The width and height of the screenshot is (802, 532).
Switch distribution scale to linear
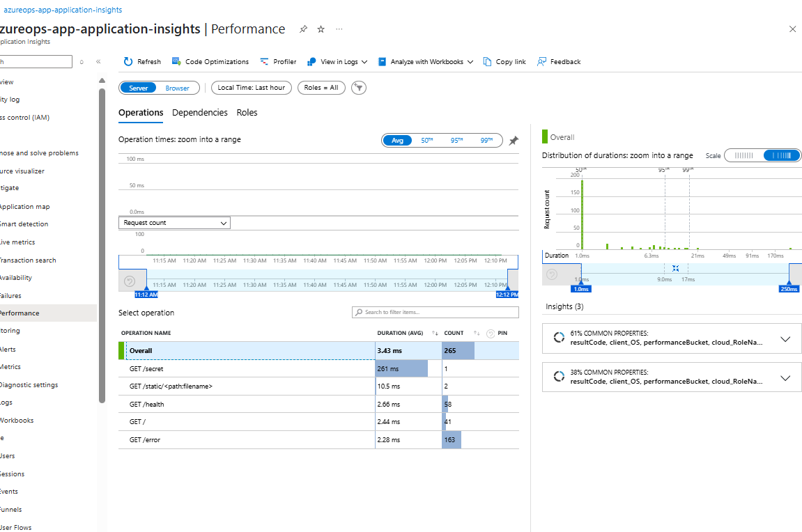[743, 155]
